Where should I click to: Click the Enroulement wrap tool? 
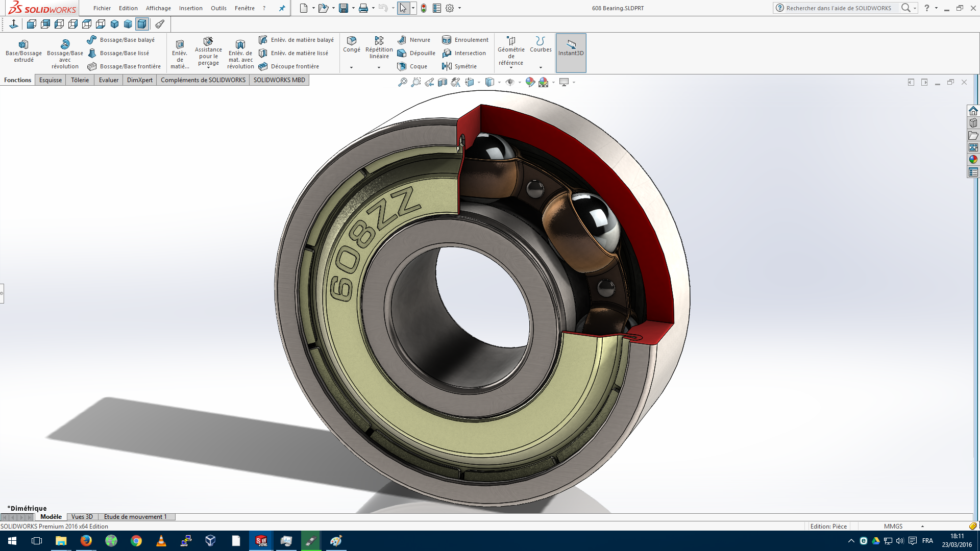465,40
